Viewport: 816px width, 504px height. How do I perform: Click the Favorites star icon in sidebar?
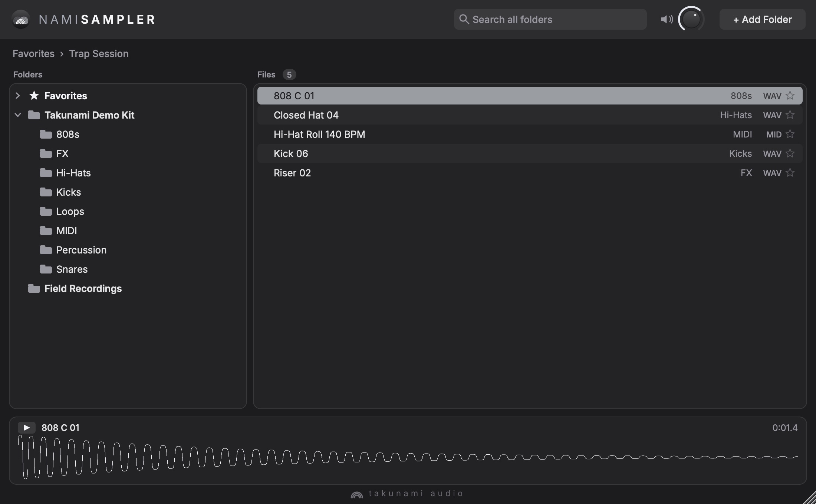point(34,96)
